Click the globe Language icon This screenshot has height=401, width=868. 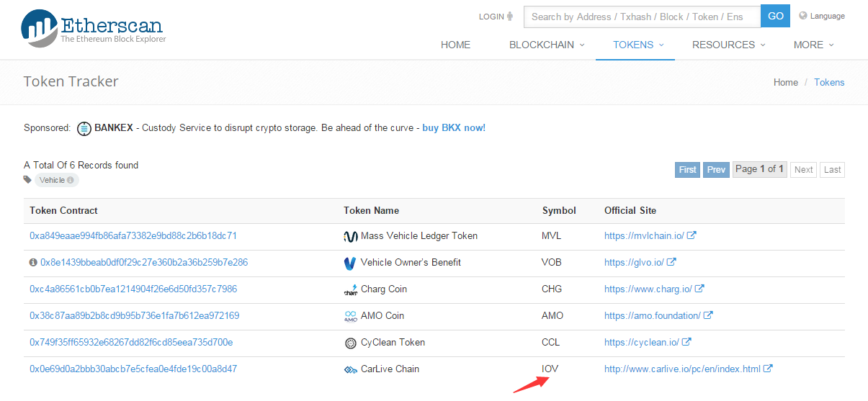pos(803,16)
